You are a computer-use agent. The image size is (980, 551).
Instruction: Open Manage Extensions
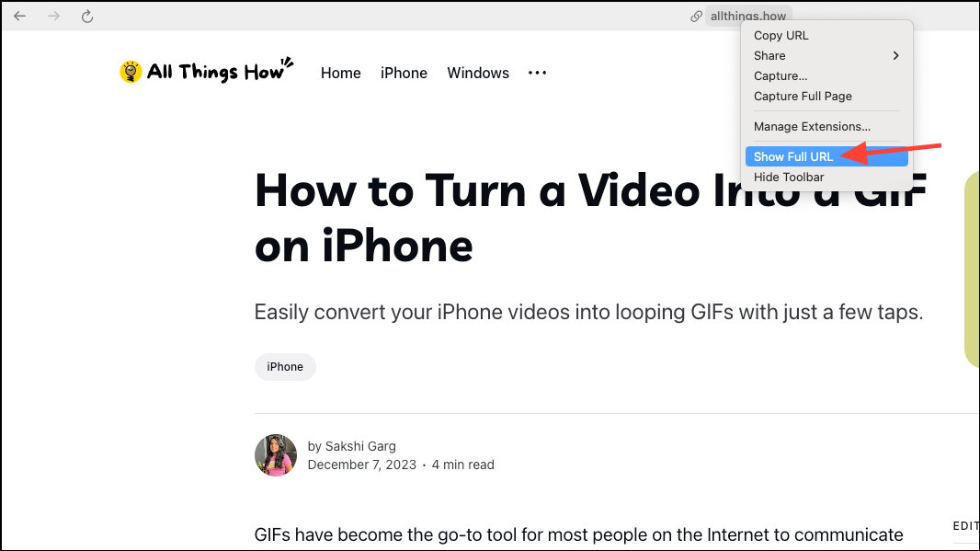(x=810, y=126)
